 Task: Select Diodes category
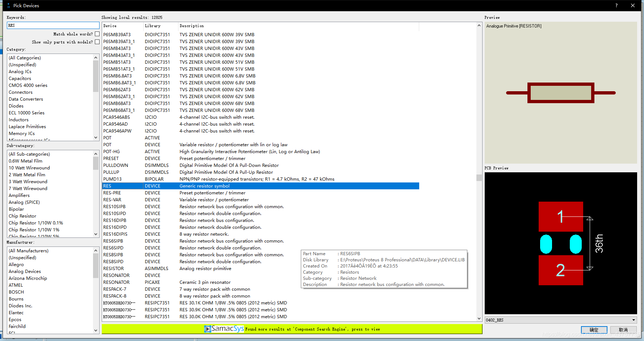tap(16, 106)
